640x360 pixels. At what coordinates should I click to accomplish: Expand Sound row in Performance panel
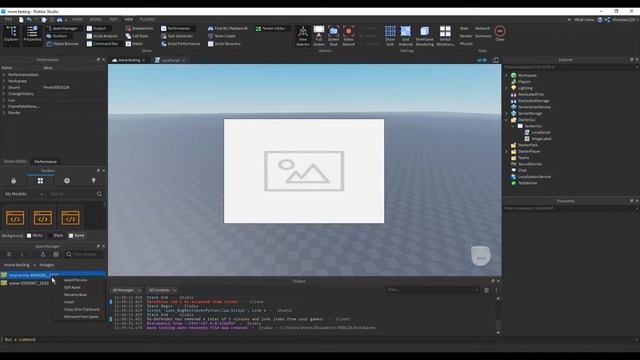click(x=4, y=87)
